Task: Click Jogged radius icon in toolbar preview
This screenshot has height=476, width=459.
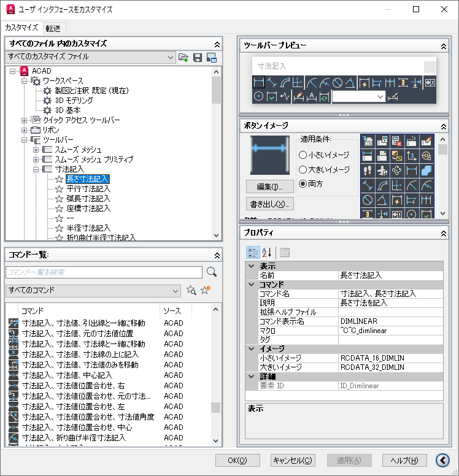Action: 325,83
